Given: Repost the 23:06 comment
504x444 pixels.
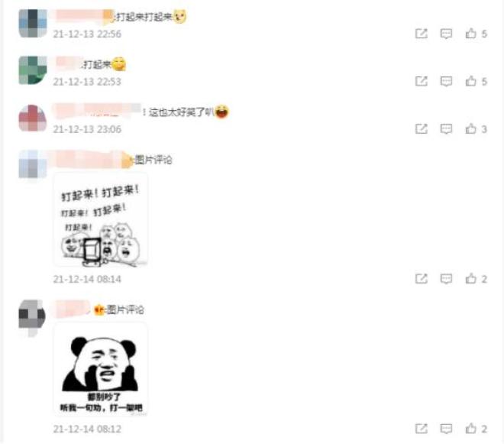Looking at the screenshot, I should pyautogui.click(x=422, y=128).
